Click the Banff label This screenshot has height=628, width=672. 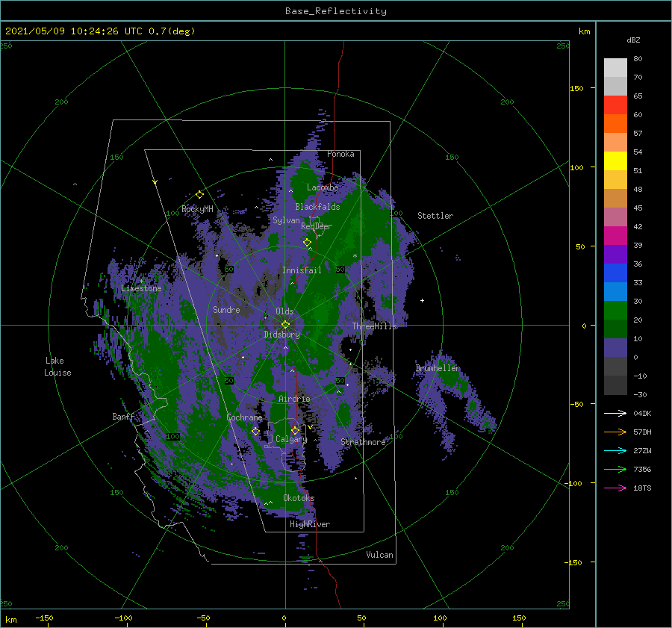click(123, 416)
